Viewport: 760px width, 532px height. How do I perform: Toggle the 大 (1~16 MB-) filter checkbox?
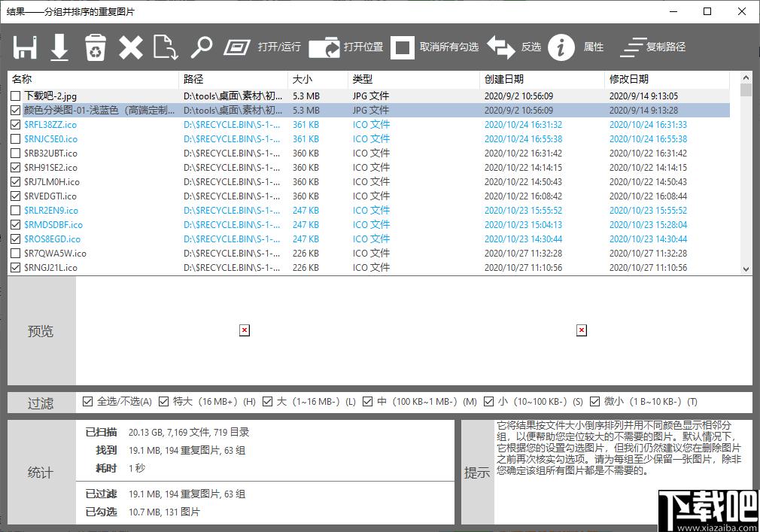tap(268, 401)
